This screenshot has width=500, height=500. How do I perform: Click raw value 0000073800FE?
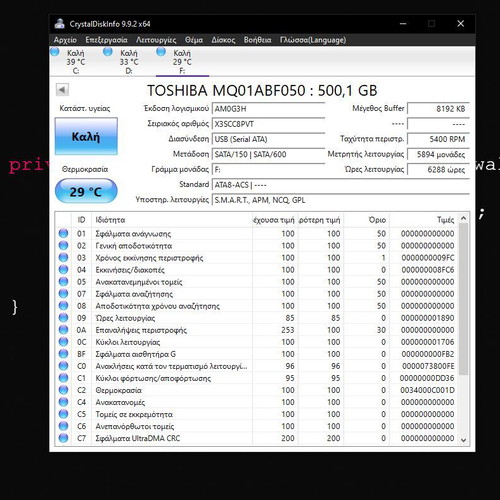coord(428,366)
